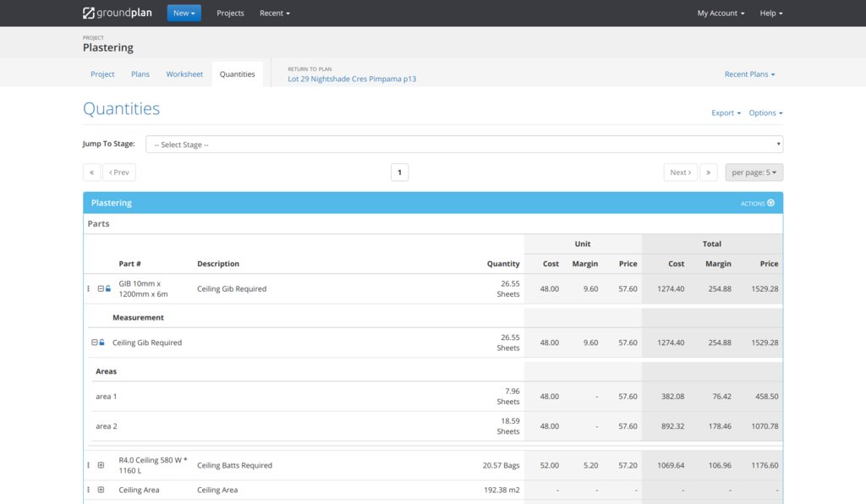Open the three-dot menu for GIB 10mm part
Image resolution: width=866 pixels, height=504 pixels.
tap(88, 289)
